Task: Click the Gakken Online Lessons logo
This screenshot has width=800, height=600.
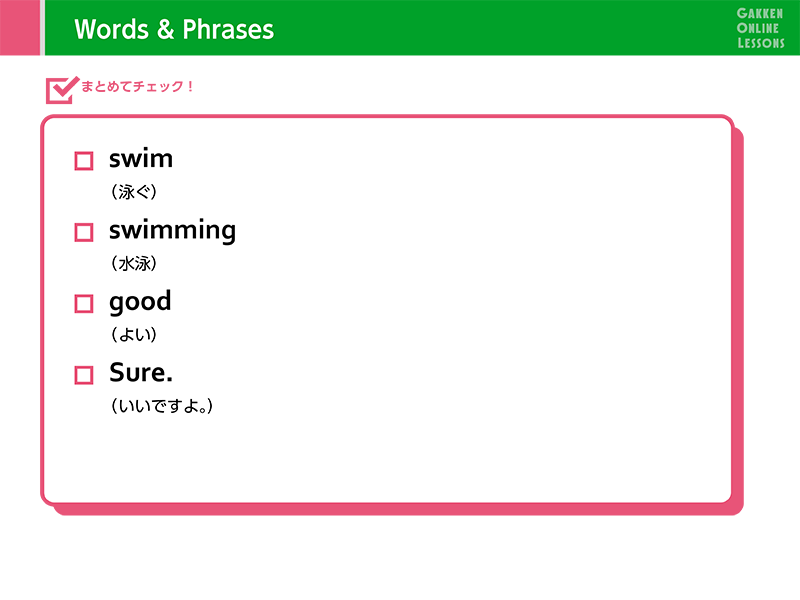Action: [x=760, y=28]
